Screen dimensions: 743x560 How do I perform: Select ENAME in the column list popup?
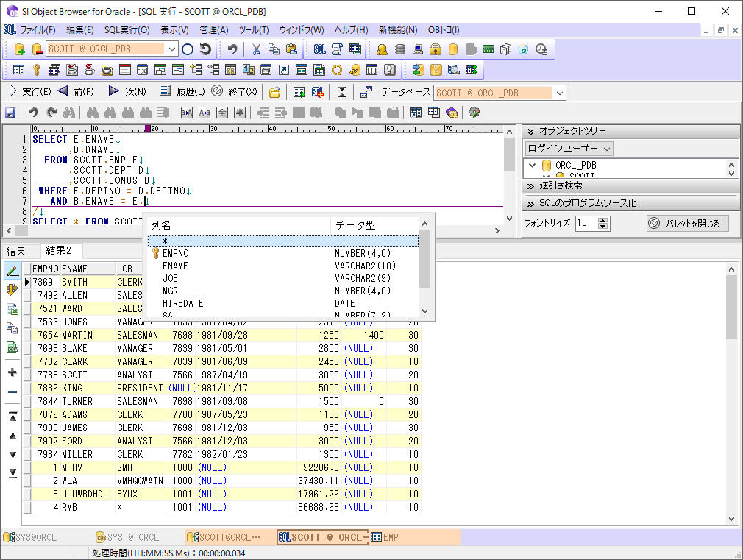[175, 266]
